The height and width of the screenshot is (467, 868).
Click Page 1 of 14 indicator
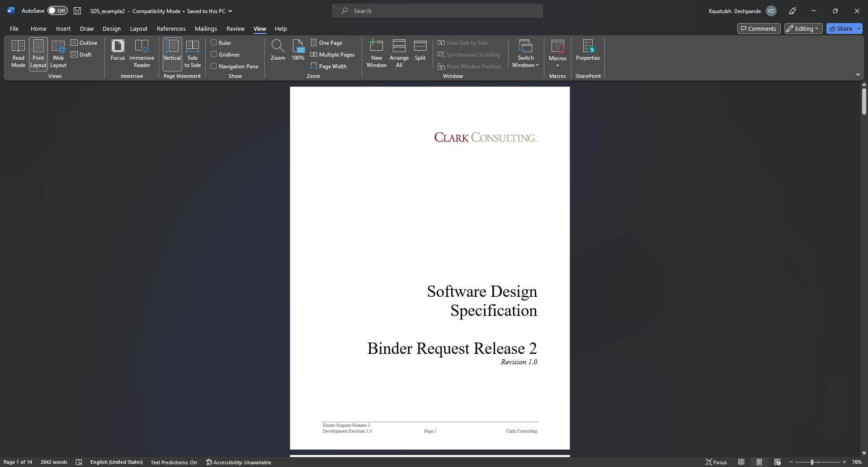coord(18,462)
